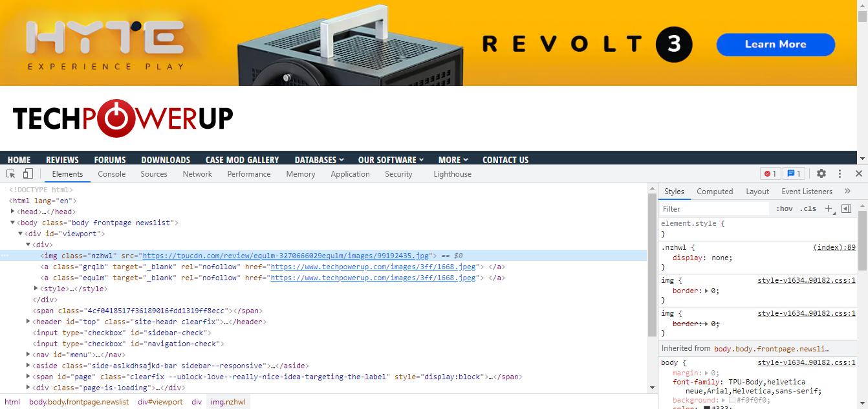The width and height of the screenshot is (868, 409).
Task: Collapse the body element node
Action: [12, 222]
